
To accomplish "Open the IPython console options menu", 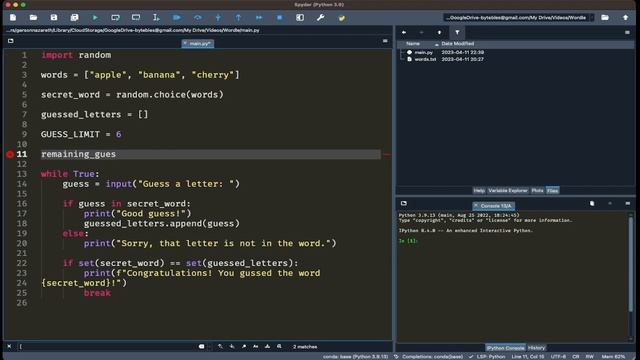I will click(x=628, y=203).
